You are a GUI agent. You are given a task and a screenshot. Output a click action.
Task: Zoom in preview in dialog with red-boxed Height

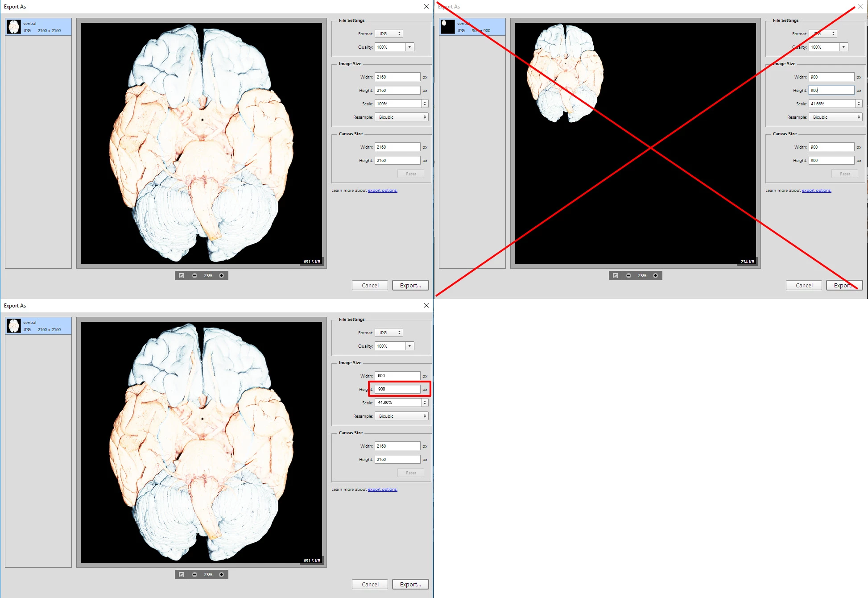(221, 575)
